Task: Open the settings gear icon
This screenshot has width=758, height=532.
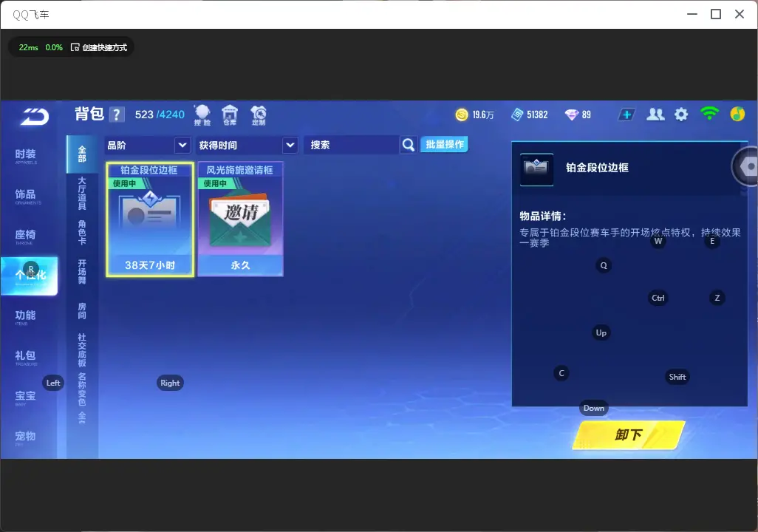Action: (681, 115)
